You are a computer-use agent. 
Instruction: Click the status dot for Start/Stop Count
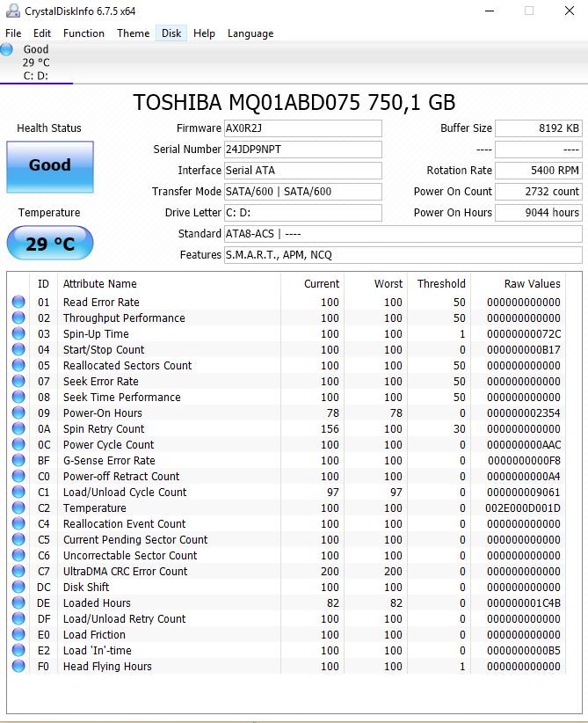tap(18, 349)
